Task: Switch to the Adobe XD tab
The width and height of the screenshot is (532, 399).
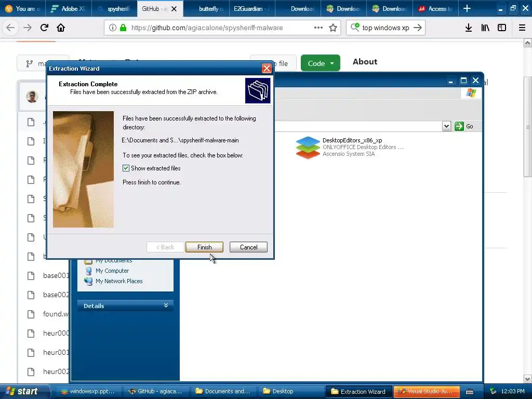Action: pyautogui.click(x=69, y=9)
